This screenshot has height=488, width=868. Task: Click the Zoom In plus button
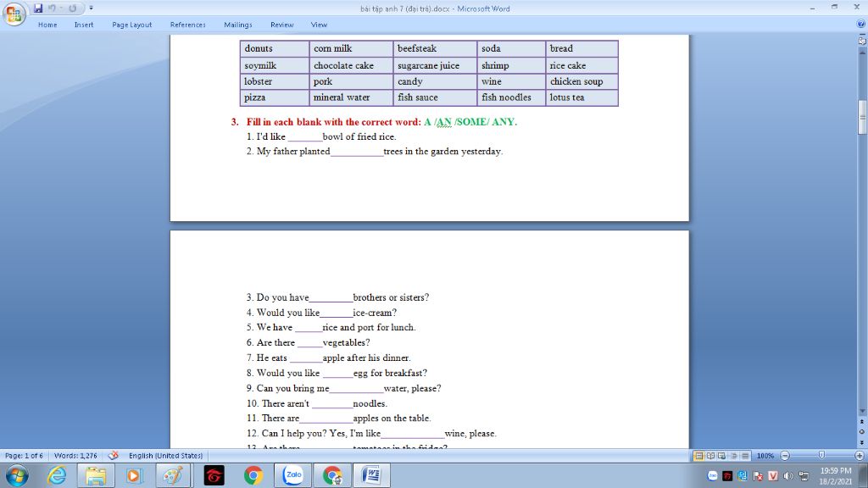[860, 456]
